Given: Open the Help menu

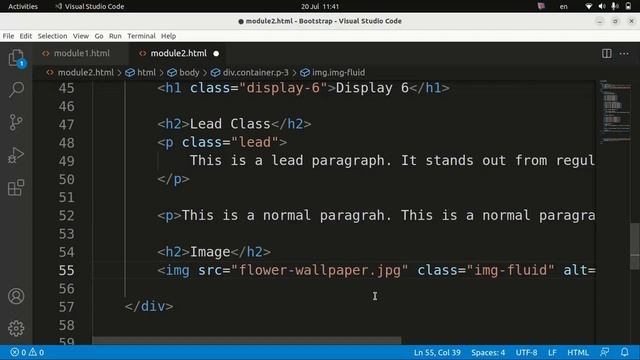Looking at the screenshot, I should click(168, 36).
